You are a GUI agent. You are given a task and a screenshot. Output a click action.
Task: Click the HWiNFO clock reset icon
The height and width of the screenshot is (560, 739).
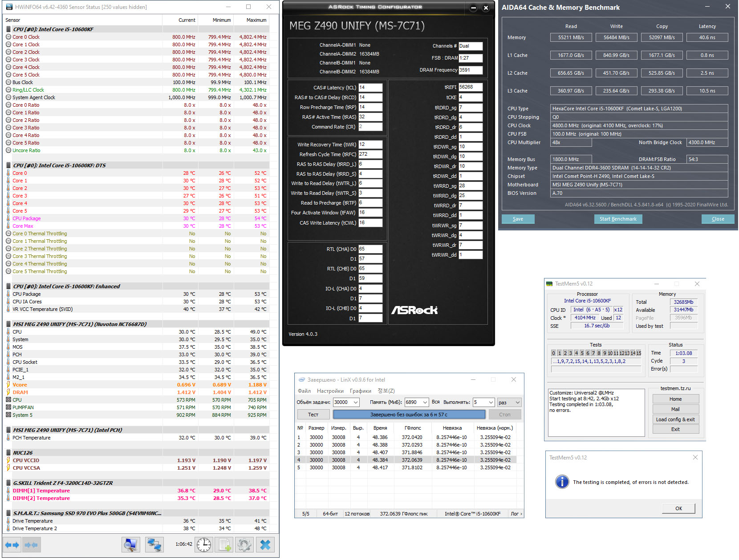[x=204, y=545]
